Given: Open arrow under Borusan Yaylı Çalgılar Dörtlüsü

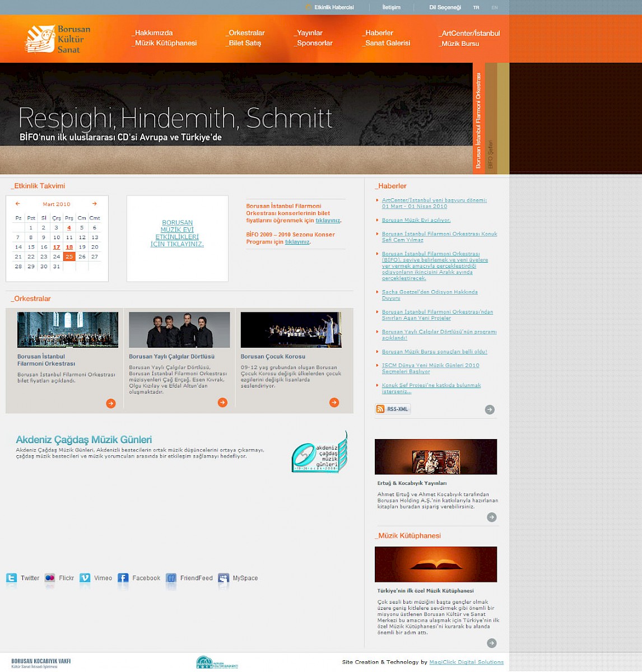Looking at the screenshot, I should [x=222, y=403].
